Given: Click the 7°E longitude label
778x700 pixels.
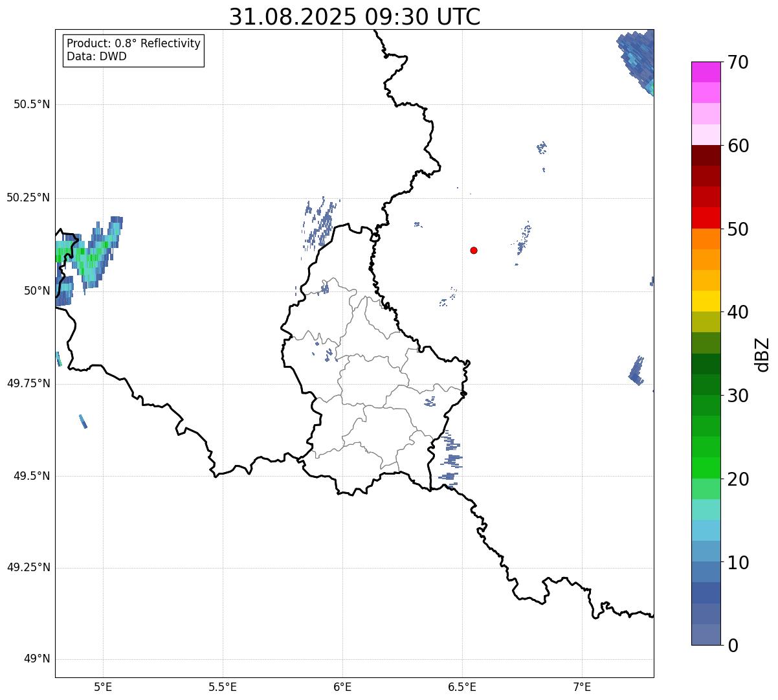Looking at the screenshot, I should coord(582,686).
